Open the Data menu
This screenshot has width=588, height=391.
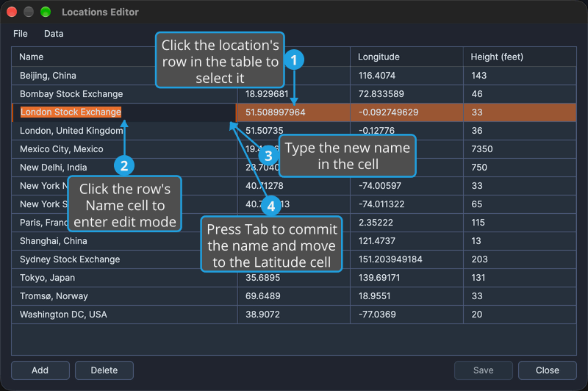click(x=54, y=34)
